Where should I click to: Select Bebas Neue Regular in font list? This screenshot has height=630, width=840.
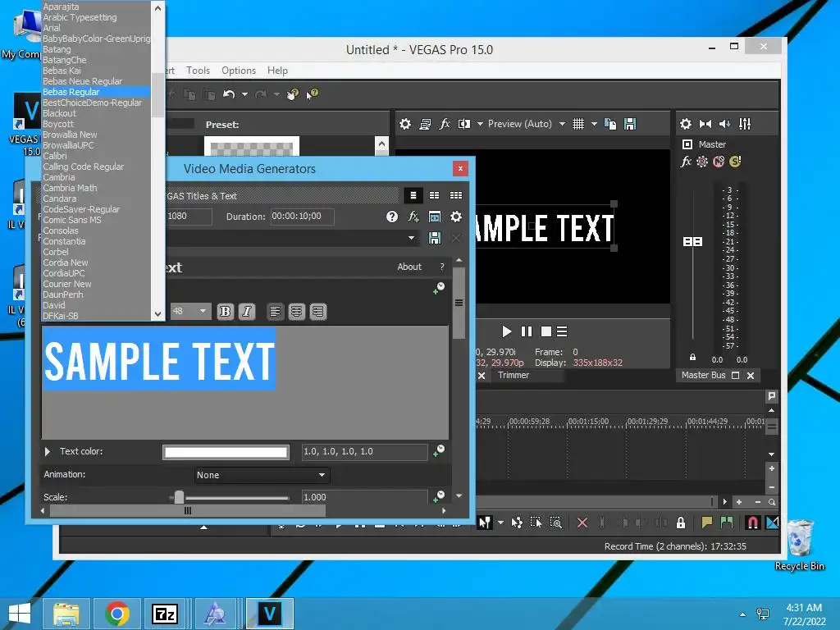(83, 81)
